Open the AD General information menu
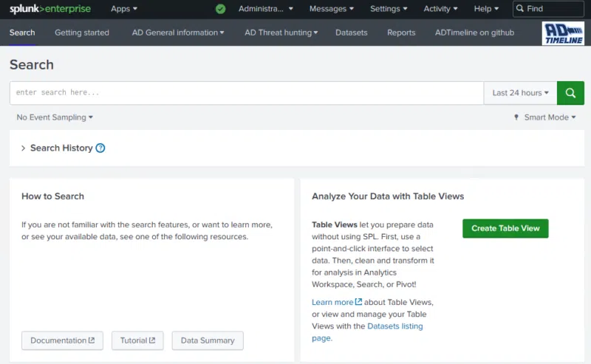Screen dimensions: 591x364 [x=179, y=32]
